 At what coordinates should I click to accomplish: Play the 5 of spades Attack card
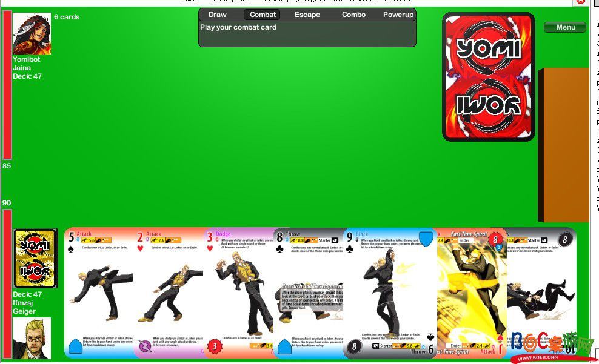[x=99, y=293]
